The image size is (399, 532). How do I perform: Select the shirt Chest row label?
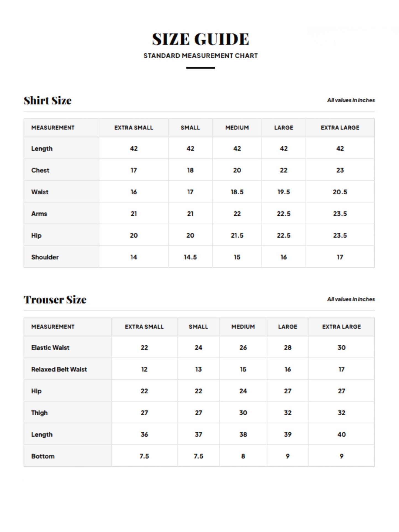40,170
